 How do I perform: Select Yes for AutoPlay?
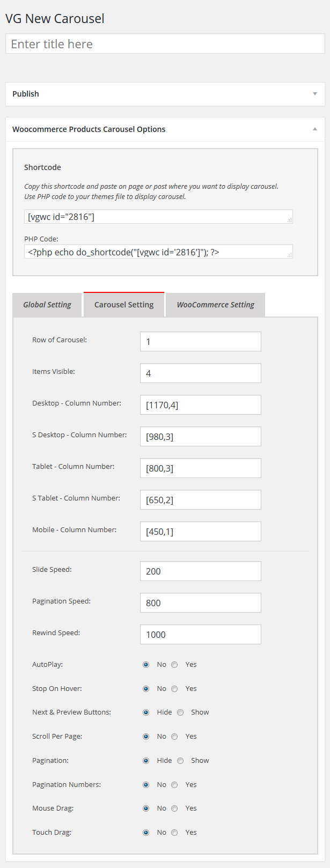coord(174,665)
